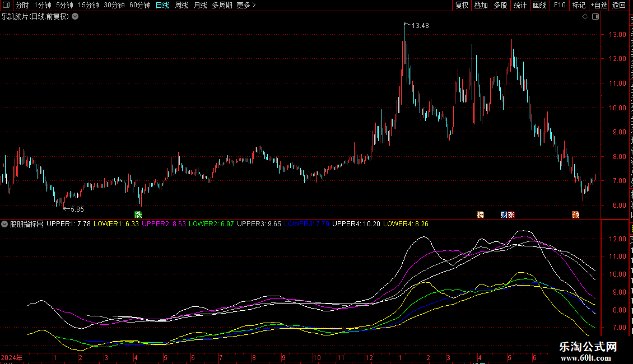Switch to 周线 weekly chart
The image size is (633, 364).
click(181, 5)
